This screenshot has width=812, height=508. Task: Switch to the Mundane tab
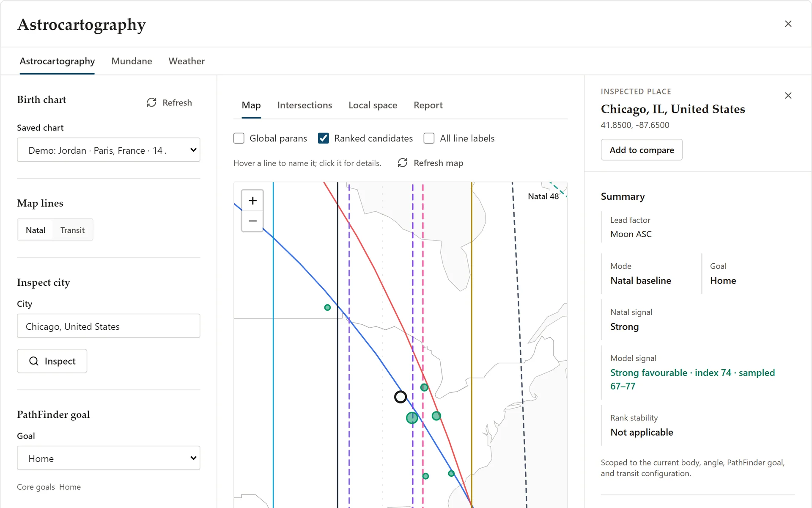click(132, 61)
